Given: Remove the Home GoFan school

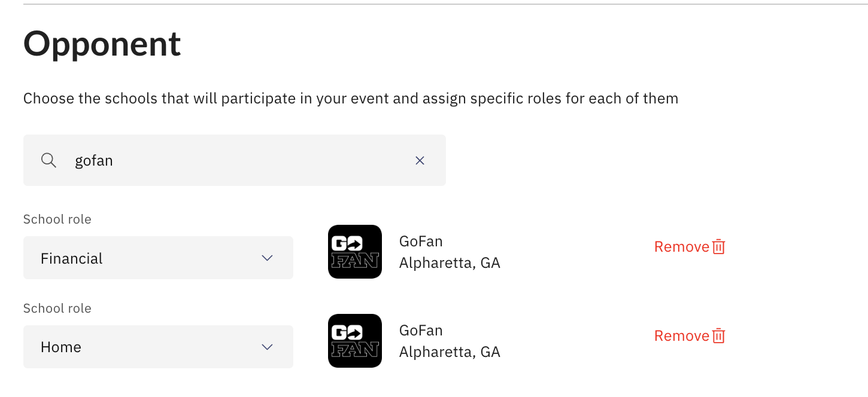Looking at the screenshot, I should [x=682, y=335].
